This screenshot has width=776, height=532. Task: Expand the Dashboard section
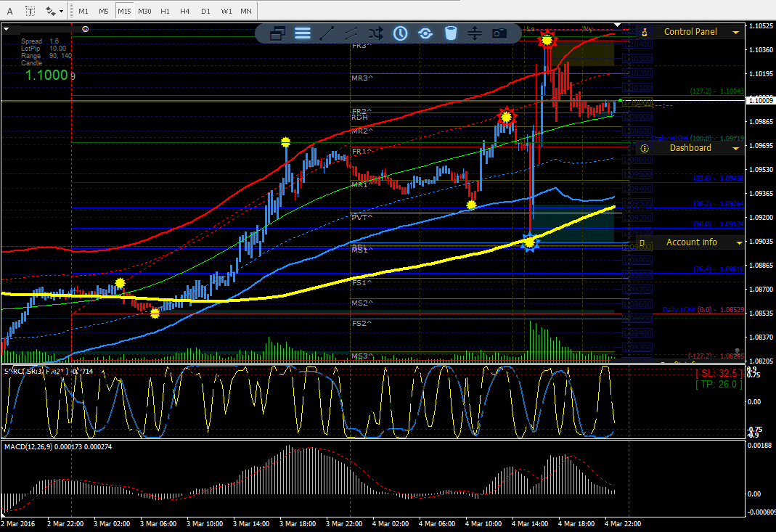736,149
